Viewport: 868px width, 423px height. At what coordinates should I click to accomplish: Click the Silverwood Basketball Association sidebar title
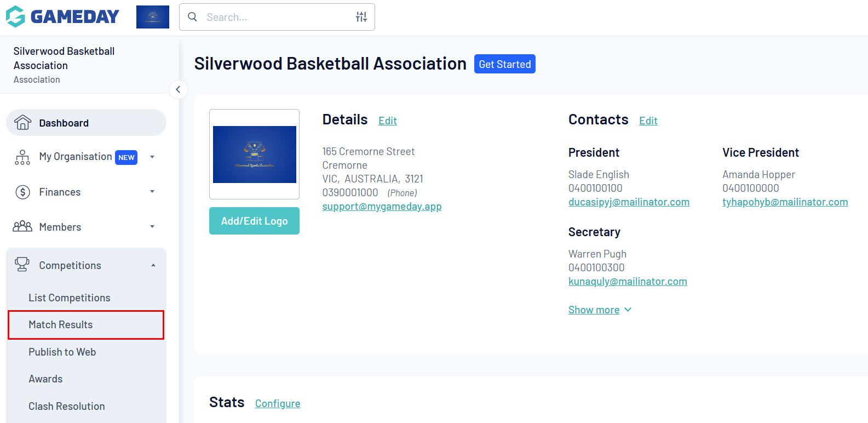(x=64, y=58)
